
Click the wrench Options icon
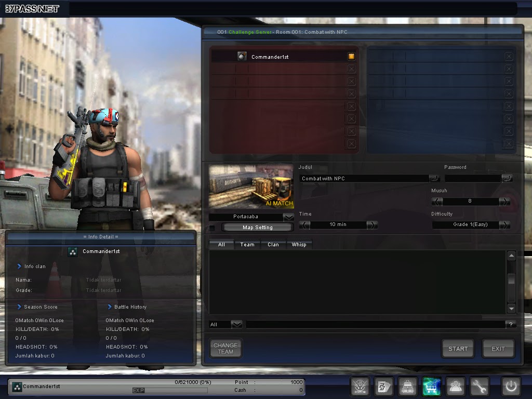click(x=480, y=387)
